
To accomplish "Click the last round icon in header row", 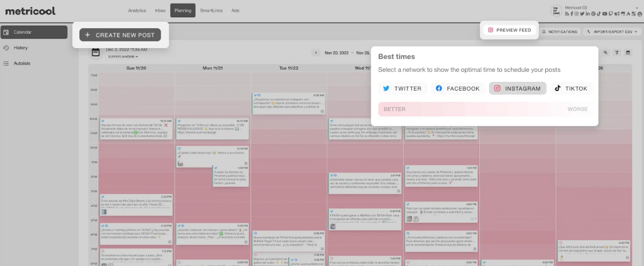I will click(x=640, y=13).
